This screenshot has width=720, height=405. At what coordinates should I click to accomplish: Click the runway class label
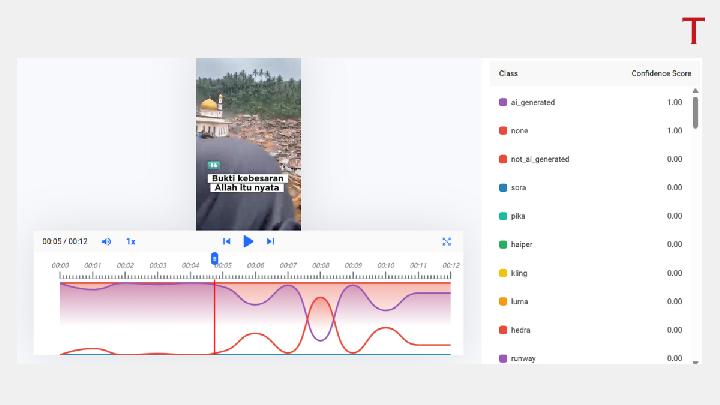523,358
